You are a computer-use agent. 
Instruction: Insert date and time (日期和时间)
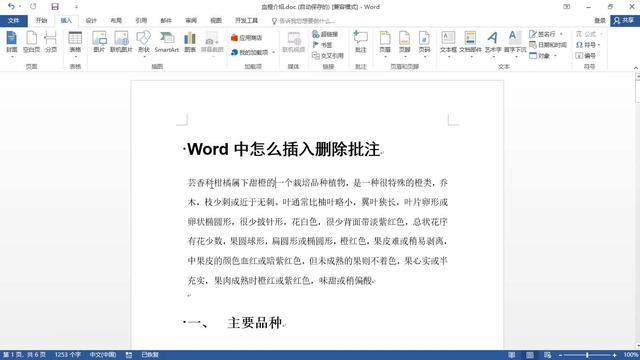[x=548, y=45]
